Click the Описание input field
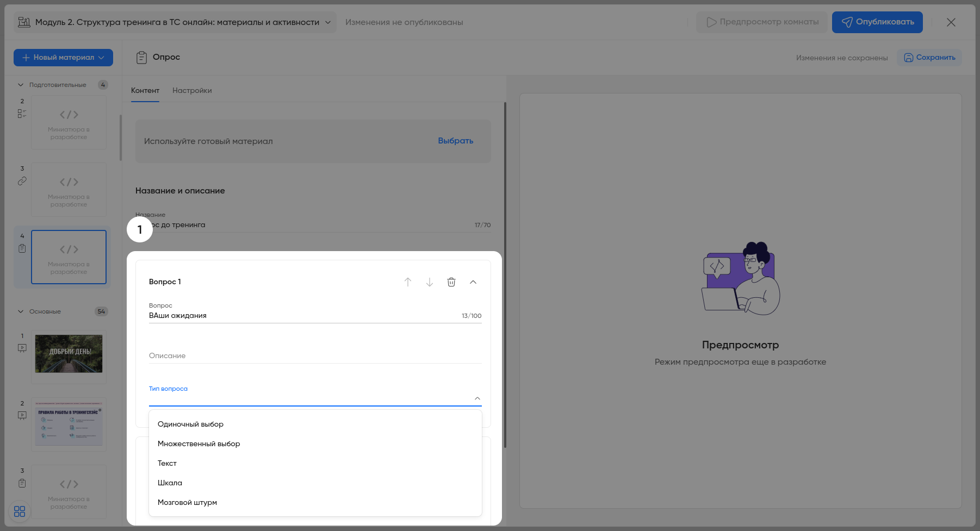Screen dimensions: 980x531 pos(315,356)
